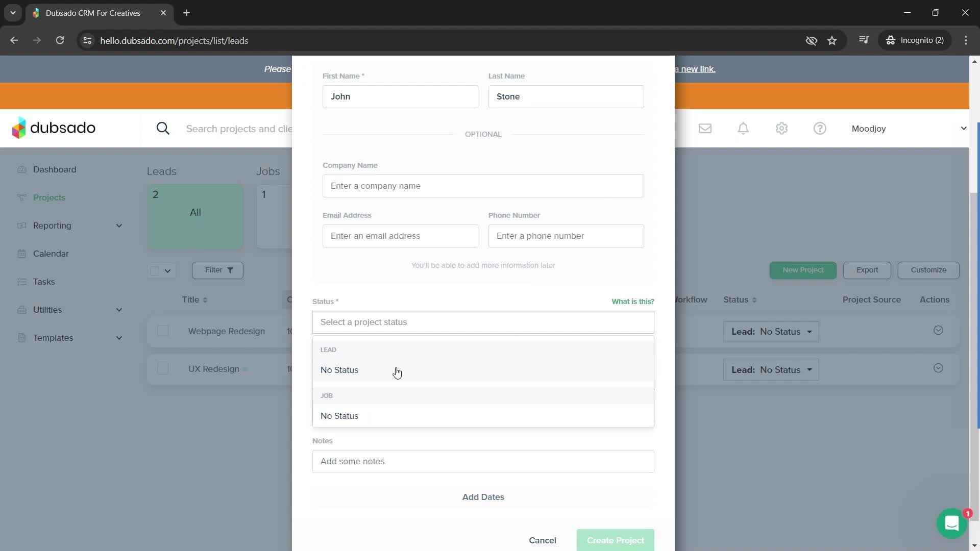
Task: Click the Tasks sidebar icon
Action: [21, 282]
